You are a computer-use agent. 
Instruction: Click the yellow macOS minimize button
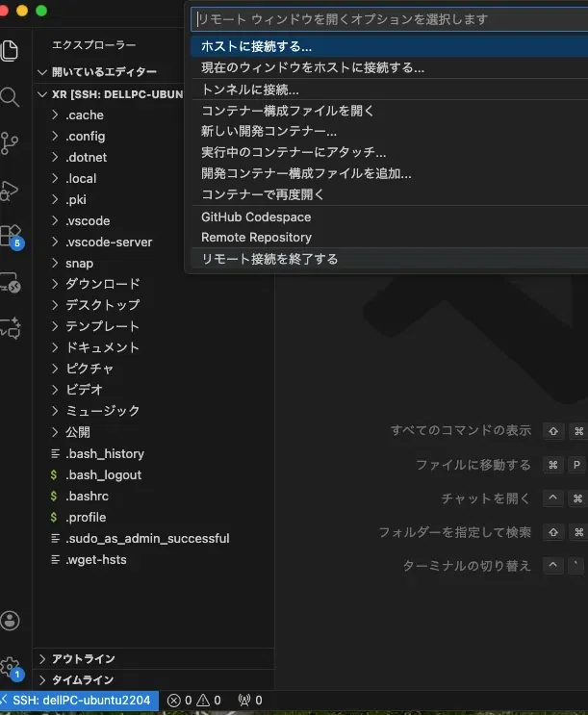pyautogui.click(x=22, y=11)
